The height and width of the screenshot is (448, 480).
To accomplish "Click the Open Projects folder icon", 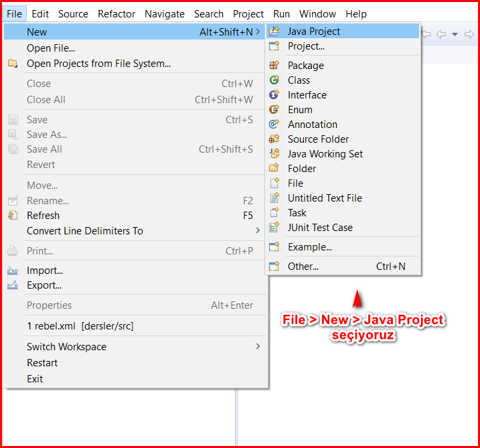I will coord(13,64).
